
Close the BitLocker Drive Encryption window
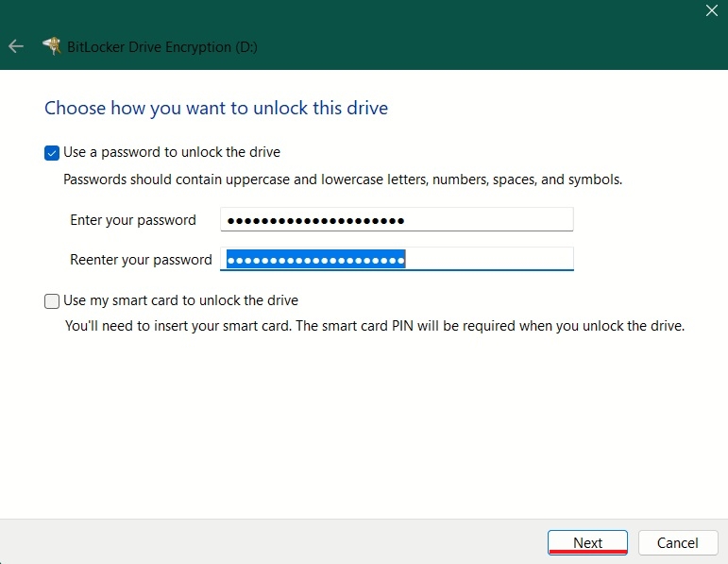pos(711,10)
